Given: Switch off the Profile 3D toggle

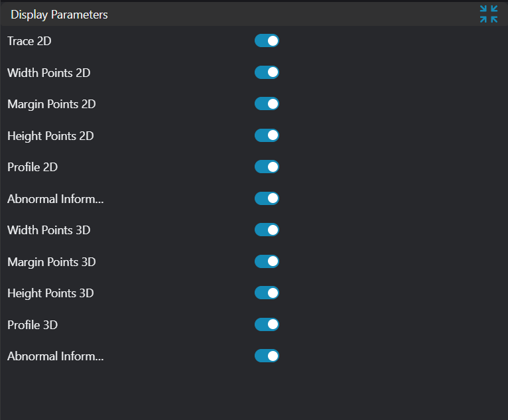Looking at the screenshot, I should pyautogui.click(x=267, y=324).
